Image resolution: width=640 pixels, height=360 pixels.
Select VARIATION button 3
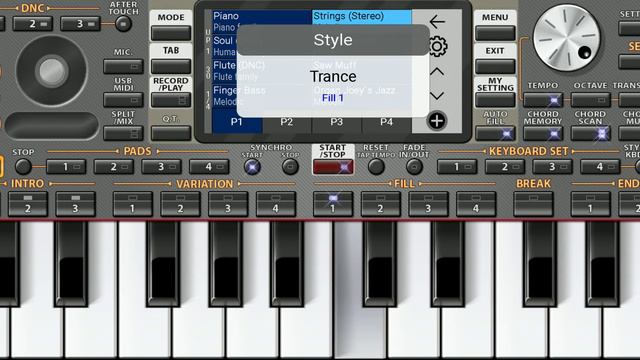228,204
